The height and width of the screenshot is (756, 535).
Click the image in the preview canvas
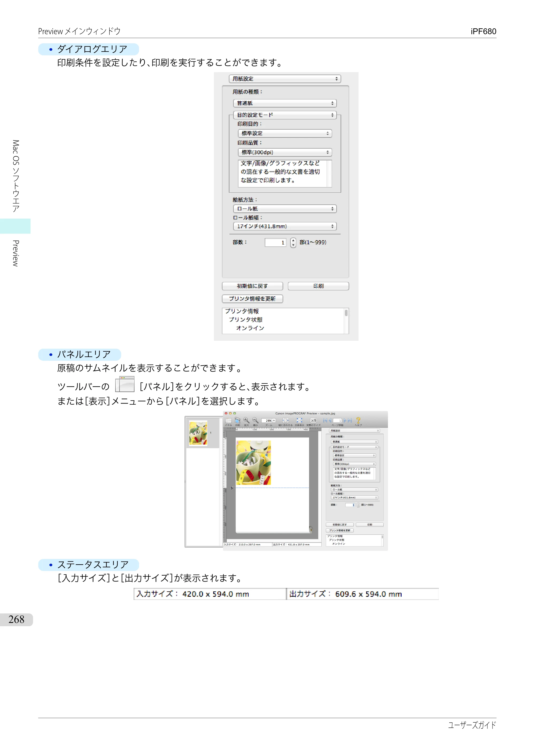(253, 463)
